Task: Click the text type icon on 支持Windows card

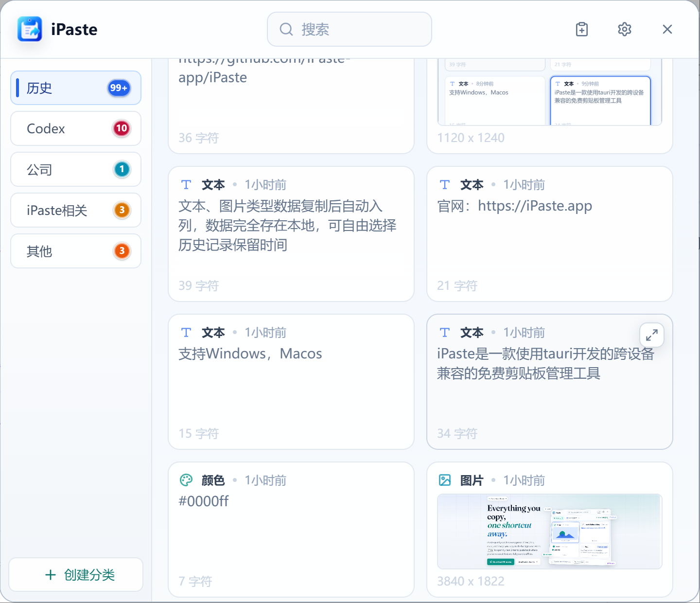Action: pos(186,333)
